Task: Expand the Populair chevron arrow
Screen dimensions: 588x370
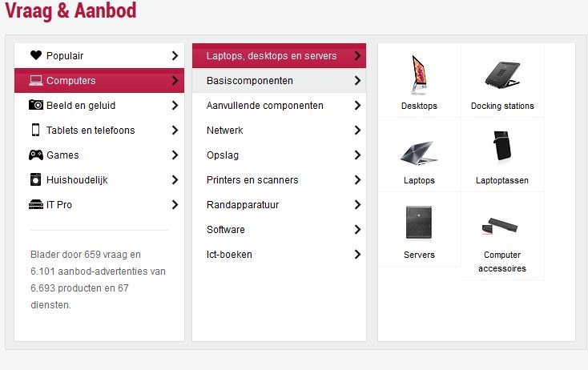Action: 175,56
